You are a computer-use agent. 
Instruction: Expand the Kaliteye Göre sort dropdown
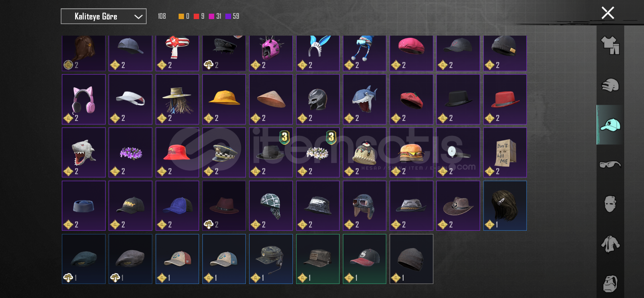(x=103, y=16)
